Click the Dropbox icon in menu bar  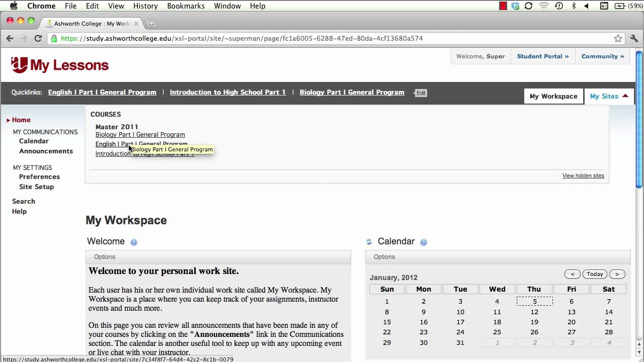point(515,6)
